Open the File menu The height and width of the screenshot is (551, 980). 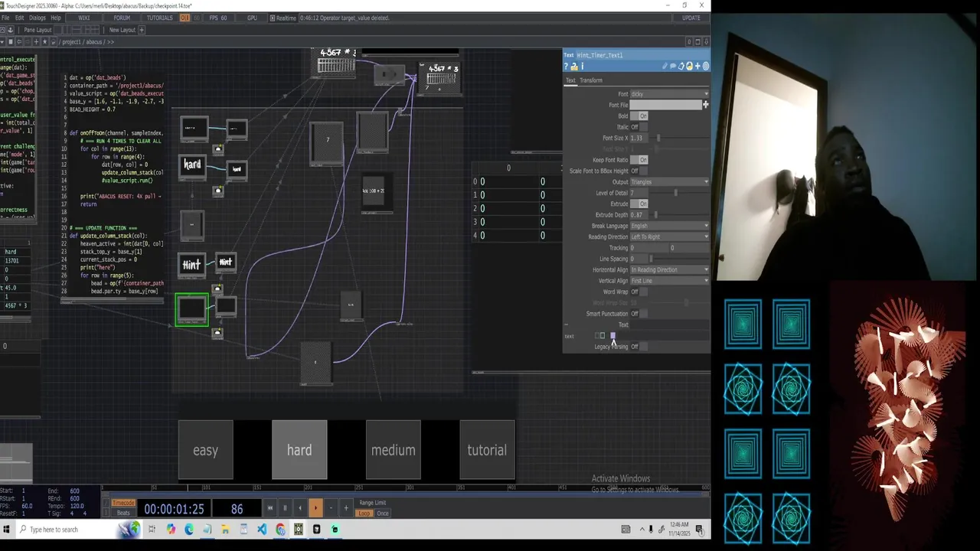[5, 18]
